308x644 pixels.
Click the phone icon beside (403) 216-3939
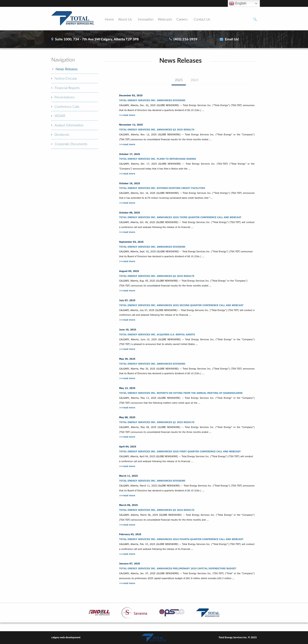(x=170, y=39)
